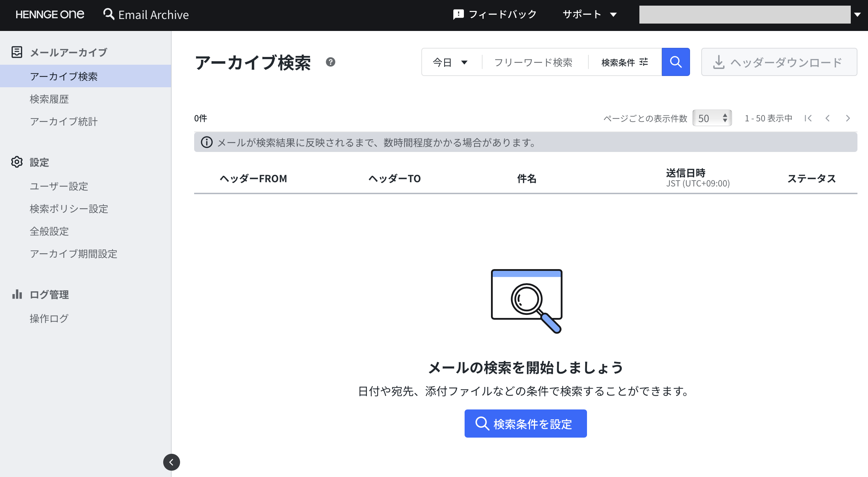The image size is (868, 477).
Task: Collapse the sidebar with the round arrow button
Action: pos(172,462)
